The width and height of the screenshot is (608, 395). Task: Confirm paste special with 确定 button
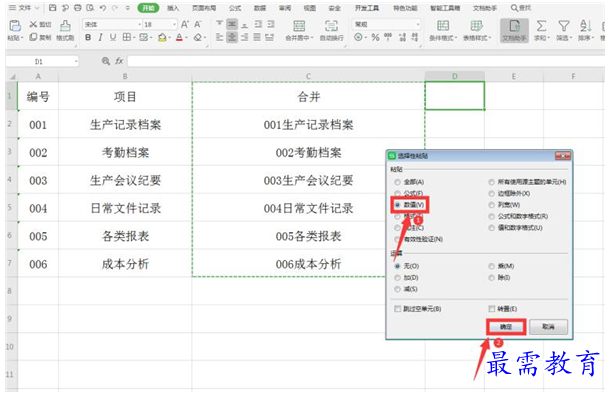(x=506, y=327)
